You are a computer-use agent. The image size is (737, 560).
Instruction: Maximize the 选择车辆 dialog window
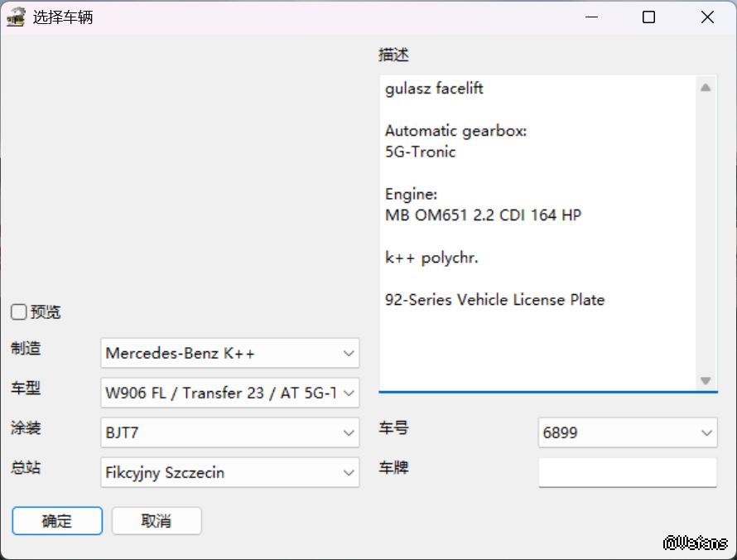649,17
